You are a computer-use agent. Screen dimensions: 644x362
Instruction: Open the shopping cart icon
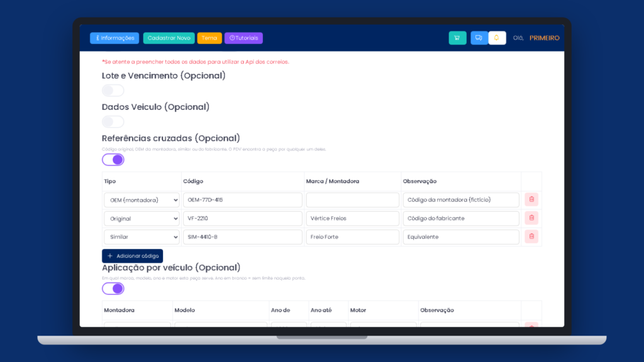tap(457, 38)
